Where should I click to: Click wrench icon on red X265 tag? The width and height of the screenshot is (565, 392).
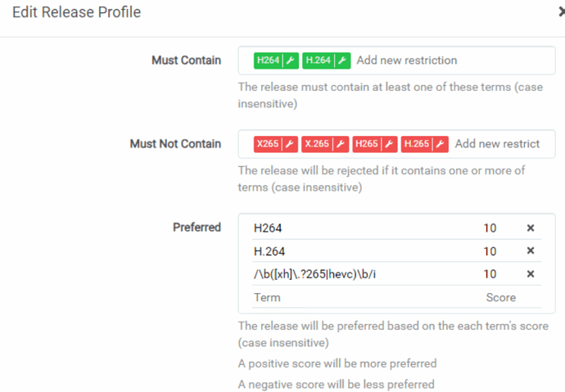[x=290, y=144]
